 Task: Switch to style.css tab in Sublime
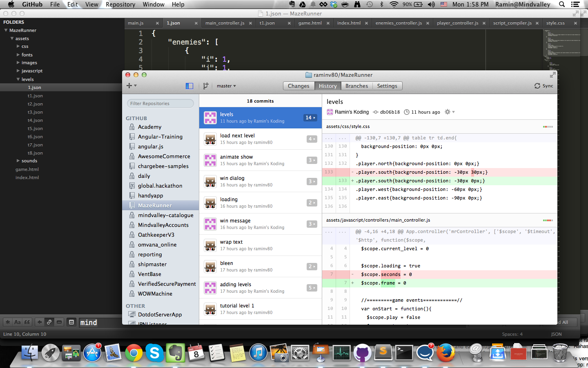(555, 23)
